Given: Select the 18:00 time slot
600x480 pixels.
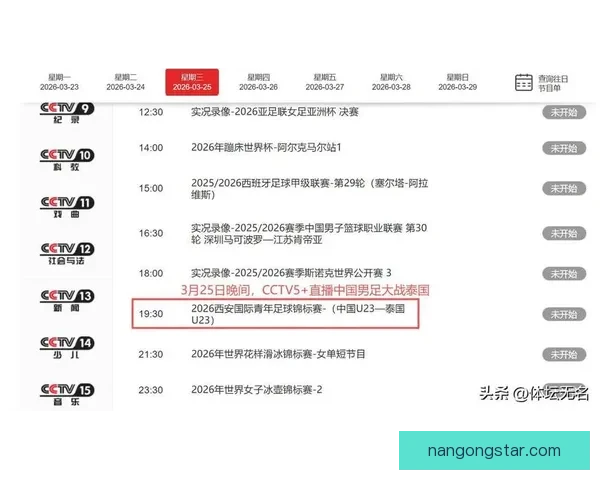Looking at the screenshot, I should click(x=151, y=274).
